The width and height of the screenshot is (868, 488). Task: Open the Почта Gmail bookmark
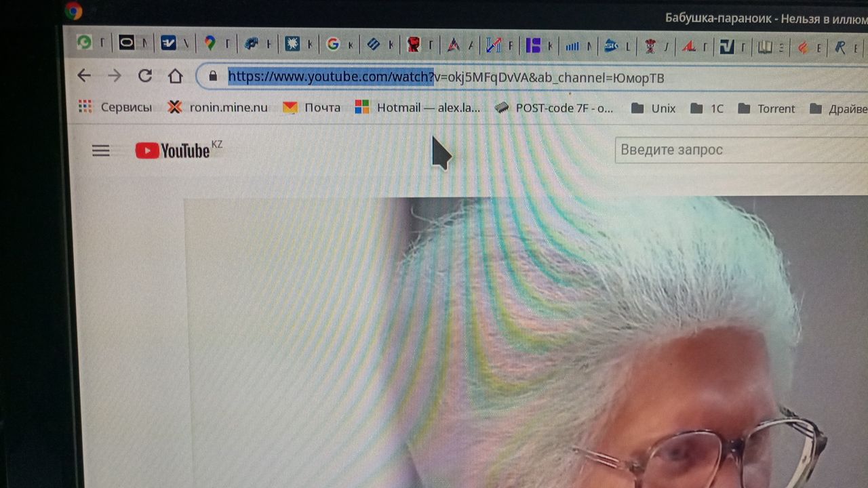[x=311, y=107]
